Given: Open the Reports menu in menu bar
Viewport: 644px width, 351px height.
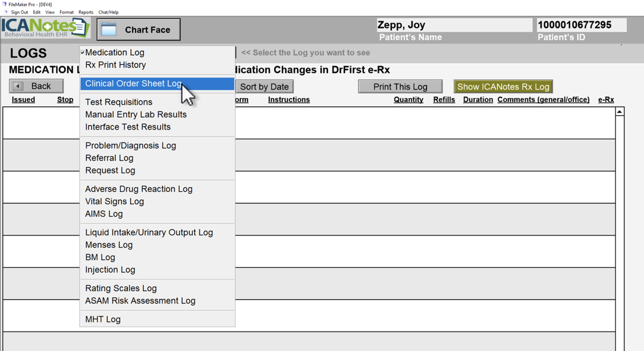Looking at the screenshot, I should point(86,12).
